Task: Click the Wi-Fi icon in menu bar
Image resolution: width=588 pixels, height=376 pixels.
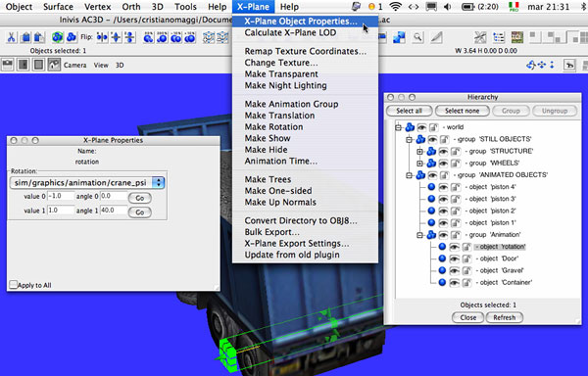Action: [x=395, y=7]
